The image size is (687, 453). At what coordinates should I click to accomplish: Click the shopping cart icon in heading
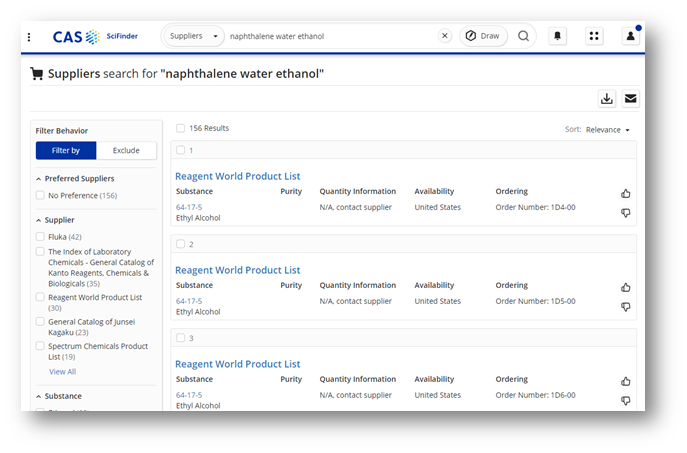37,74
